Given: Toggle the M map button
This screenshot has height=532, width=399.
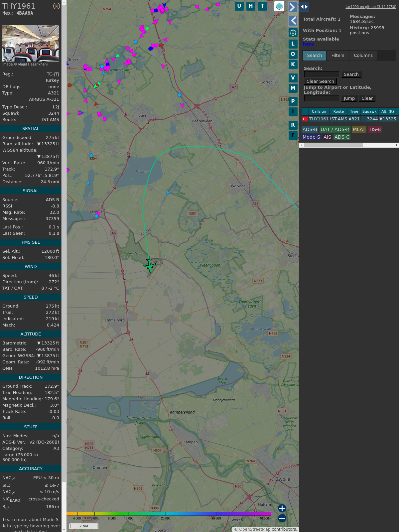Looking at the screenshot, I should [x=293, y=88].
